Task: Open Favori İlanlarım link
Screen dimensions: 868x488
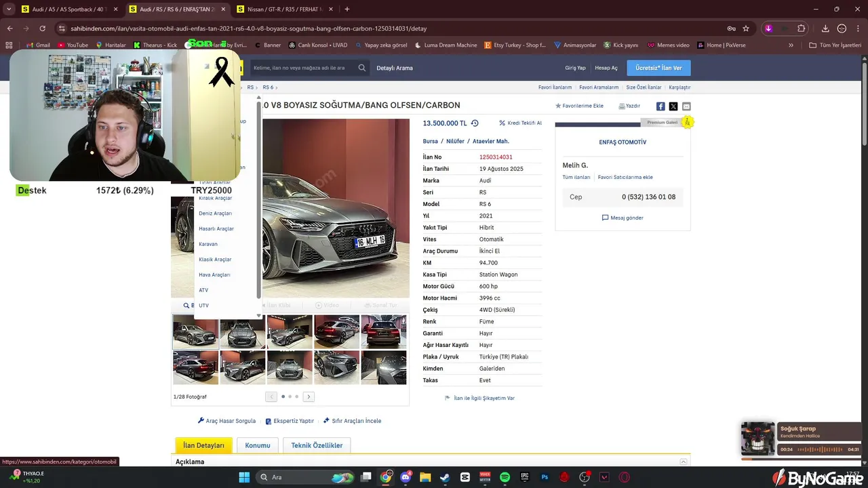Action: pyautogui.click(x=555, y=87)
